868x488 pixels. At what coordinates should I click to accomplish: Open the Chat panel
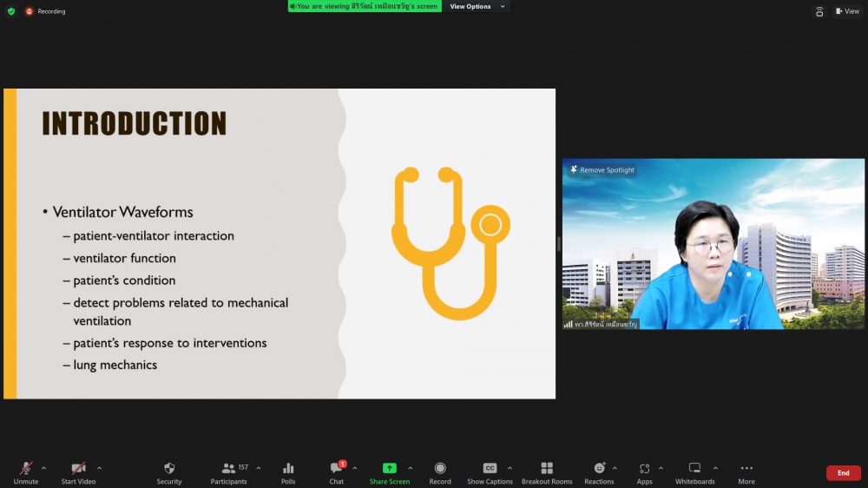click(x=336, y=469)
